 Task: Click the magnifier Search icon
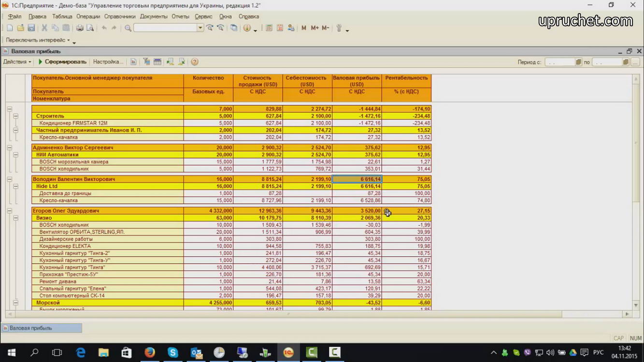(x=128, y=28)
